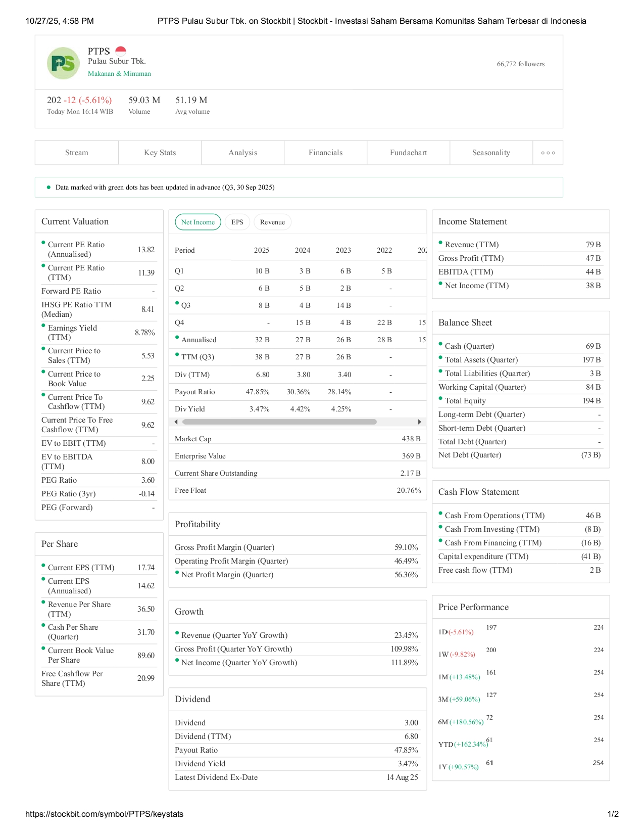Go to the Fundachart tab
Image resolution: width=644 pixels, height=834 pixels.
pos(409,153)
